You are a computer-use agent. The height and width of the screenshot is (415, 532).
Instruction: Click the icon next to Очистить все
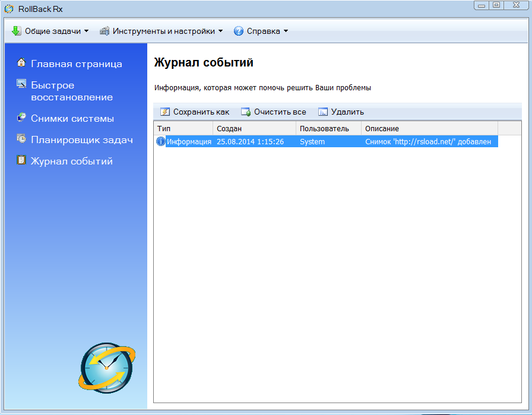(246, 112)
